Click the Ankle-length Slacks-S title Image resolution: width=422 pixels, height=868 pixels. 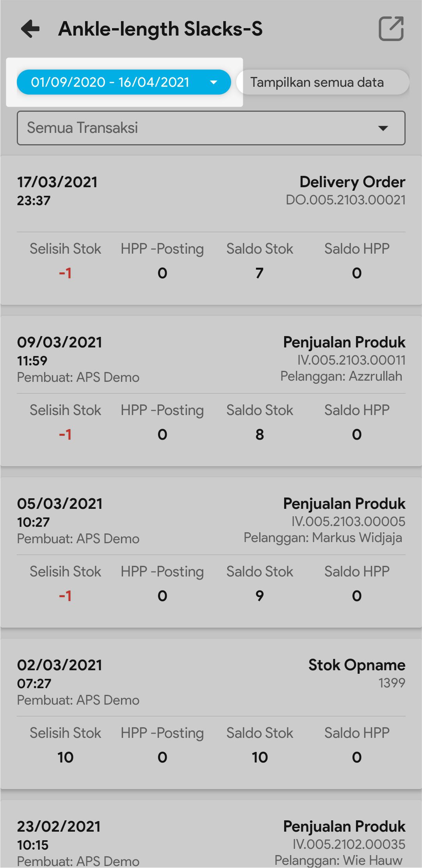click(x=160, y=29)
